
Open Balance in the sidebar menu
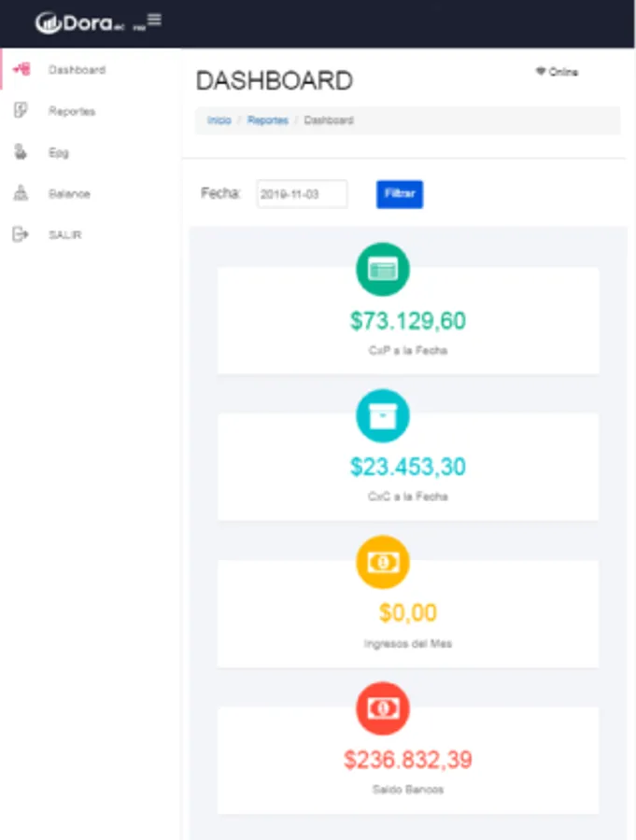(x=69, y=194)
